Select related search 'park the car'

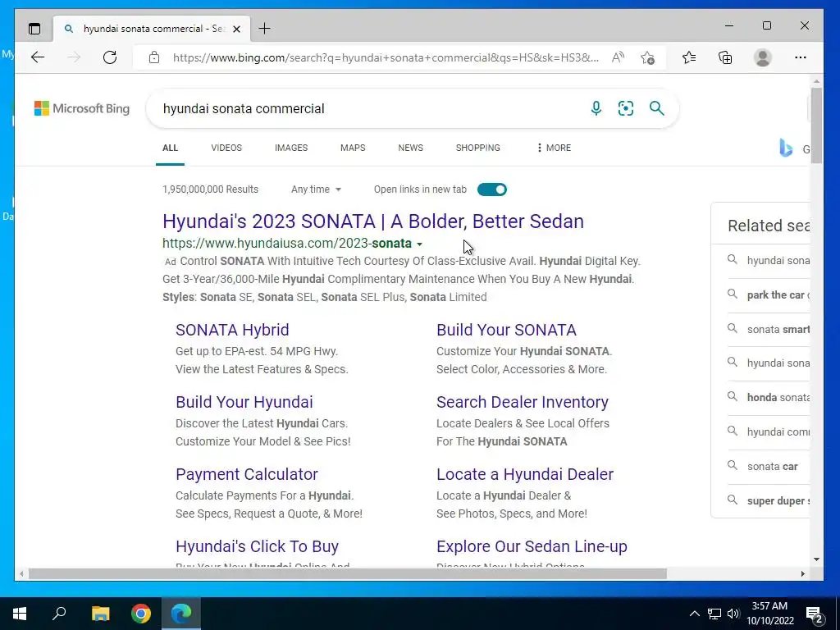pos(769,295)
